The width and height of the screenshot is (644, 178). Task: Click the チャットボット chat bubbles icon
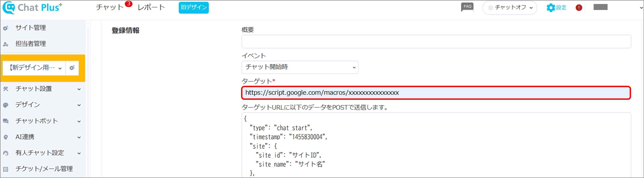6,121
